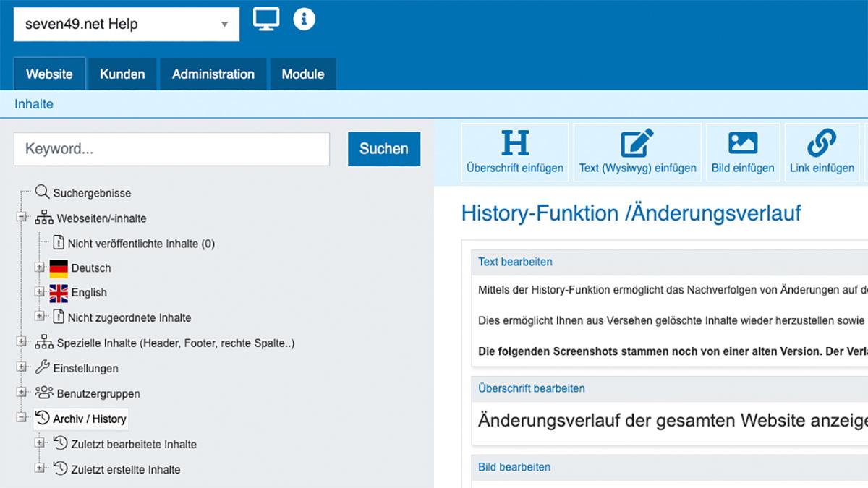Screen dimensions: 868x488
Task: Select Zuletzt bearbeitete Inhalte item
Action: [133, 444]
